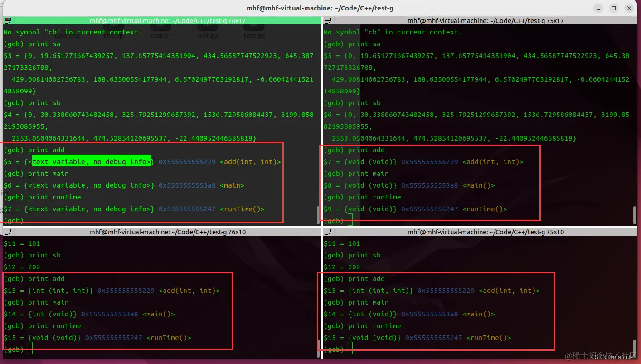The height and width of the screenshot is (364, 641).
Task: Click "$15 = {void (void)}" in the 76x10 pane
Action: pyautogui.click(x=42, y=338)
